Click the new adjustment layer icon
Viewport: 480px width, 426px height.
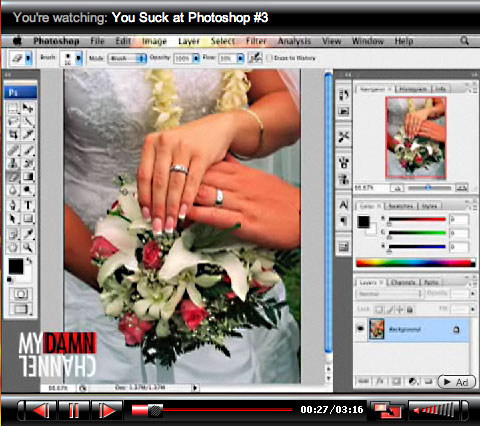413,381
